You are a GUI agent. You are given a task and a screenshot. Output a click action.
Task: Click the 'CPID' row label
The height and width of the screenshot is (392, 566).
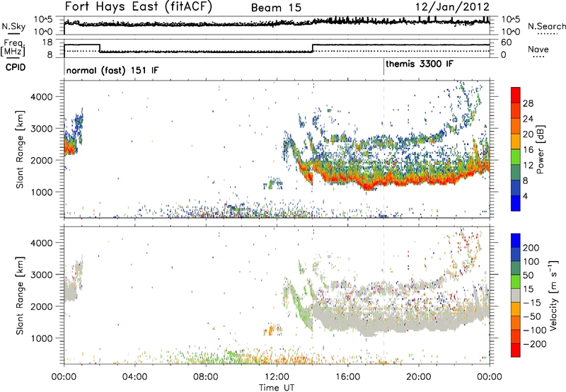(x=16, y=67)
